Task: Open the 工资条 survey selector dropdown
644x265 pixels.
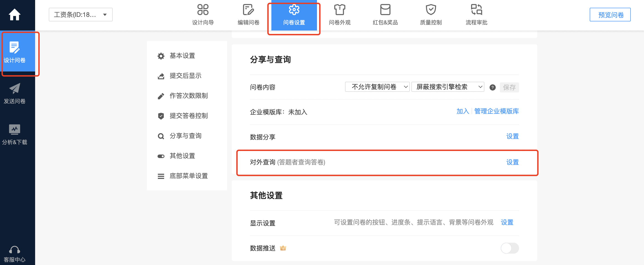Action: click(80, 15)
